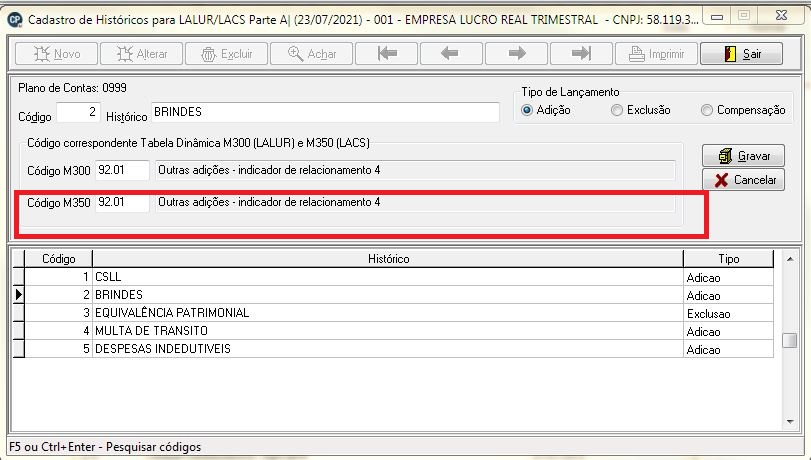Click the Imprimir printer button
The height and width of the screenshot is (460, 811).
(656, 53)
